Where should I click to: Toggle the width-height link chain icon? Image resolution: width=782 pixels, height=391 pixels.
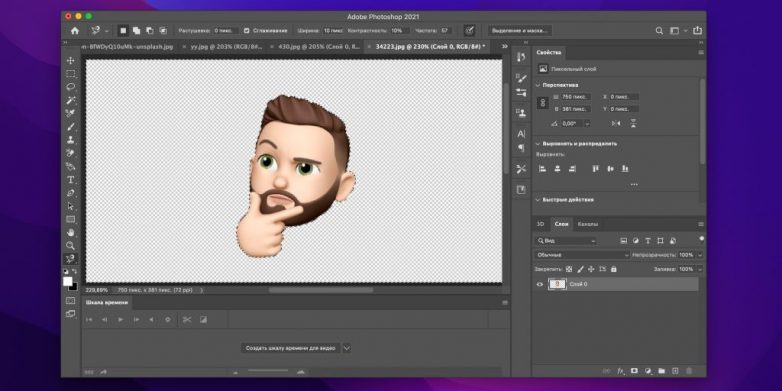click(543, 103)
